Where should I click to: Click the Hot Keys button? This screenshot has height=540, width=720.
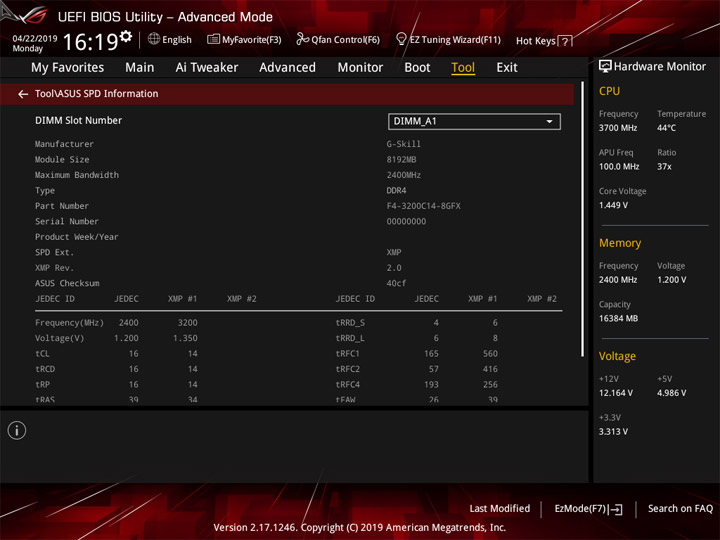tap(544, 41)
